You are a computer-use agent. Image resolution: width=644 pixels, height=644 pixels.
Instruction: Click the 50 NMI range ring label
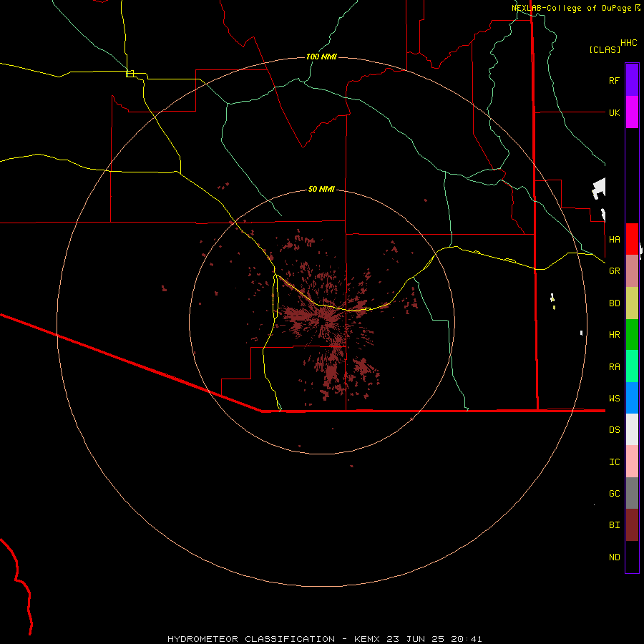pos(321,189)
